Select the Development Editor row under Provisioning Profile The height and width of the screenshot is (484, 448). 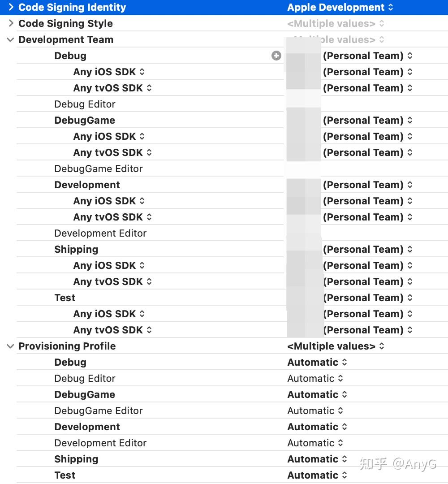[x=100, y=443]
